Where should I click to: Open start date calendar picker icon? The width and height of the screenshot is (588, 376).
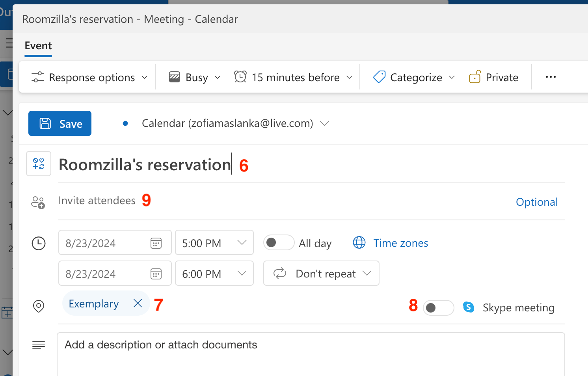pos(156,243)
